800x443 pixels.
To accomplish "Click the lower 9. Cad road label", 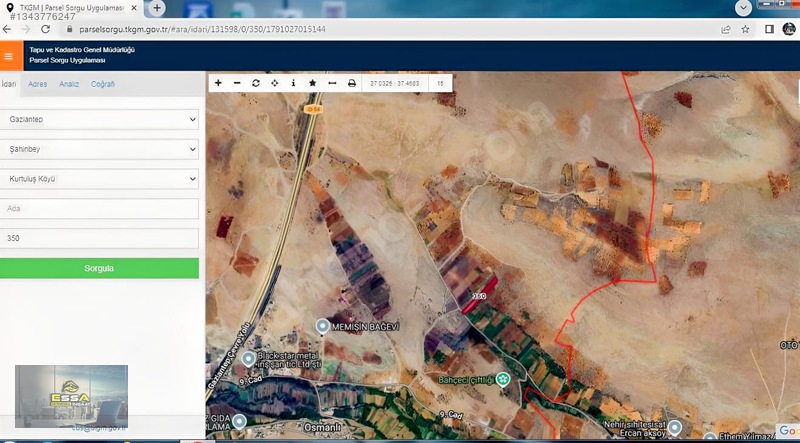I will (451, 415).
